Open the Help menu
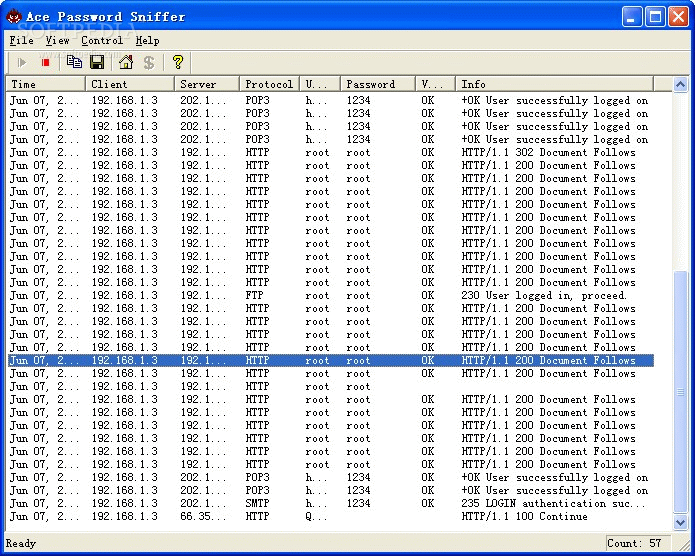Image resolution: width=695 pixels, height=556 pixels. point(147,40)
